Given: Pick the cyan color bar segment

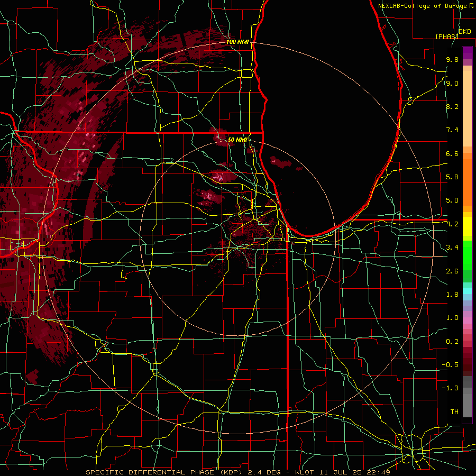Looking at the screenshot, I should (x=467, y=291).
